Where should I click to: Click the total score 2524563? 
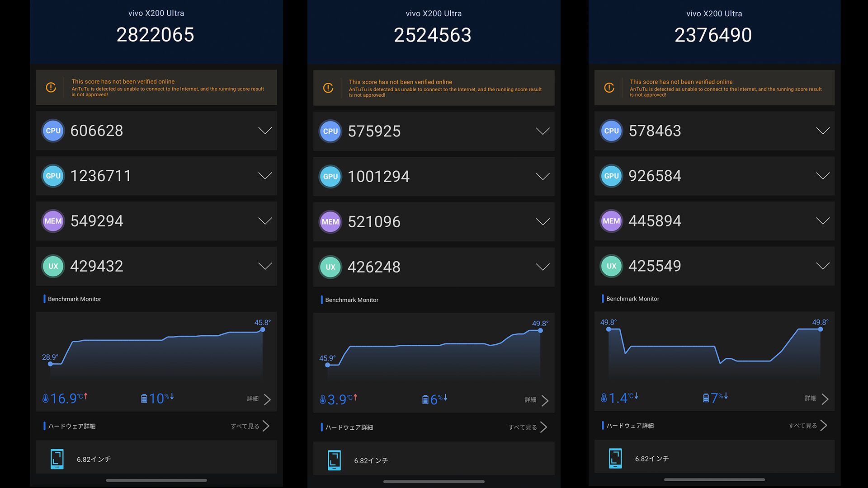pyautogui.click(x=433, y=35)
